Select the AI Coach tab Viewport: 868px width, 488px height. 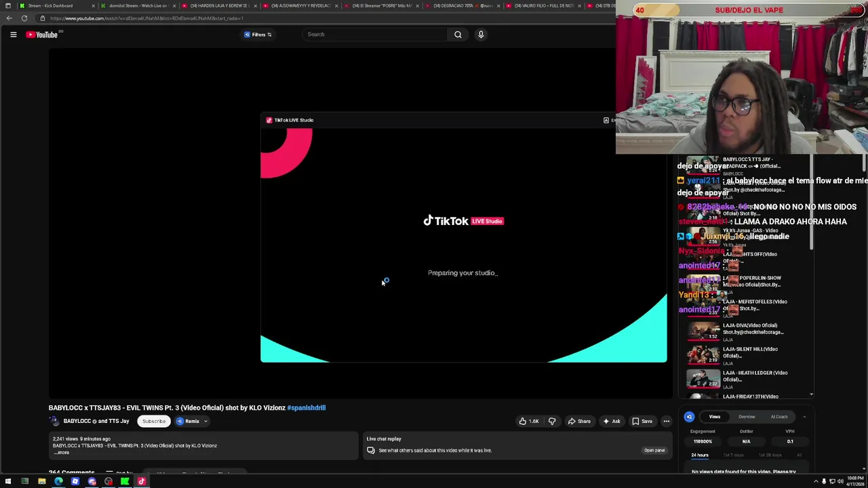pos(779,417)
